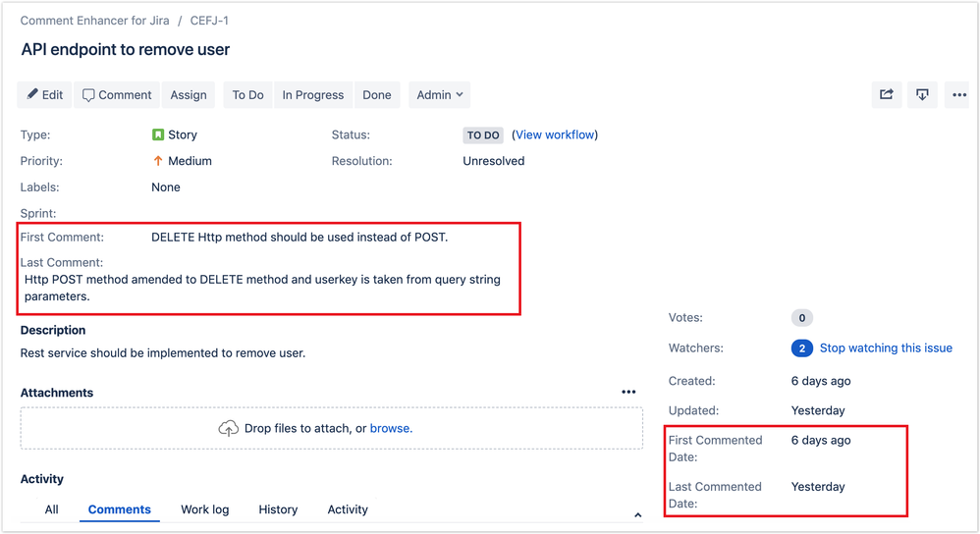Switch to the Work log tab

(205, 509)
